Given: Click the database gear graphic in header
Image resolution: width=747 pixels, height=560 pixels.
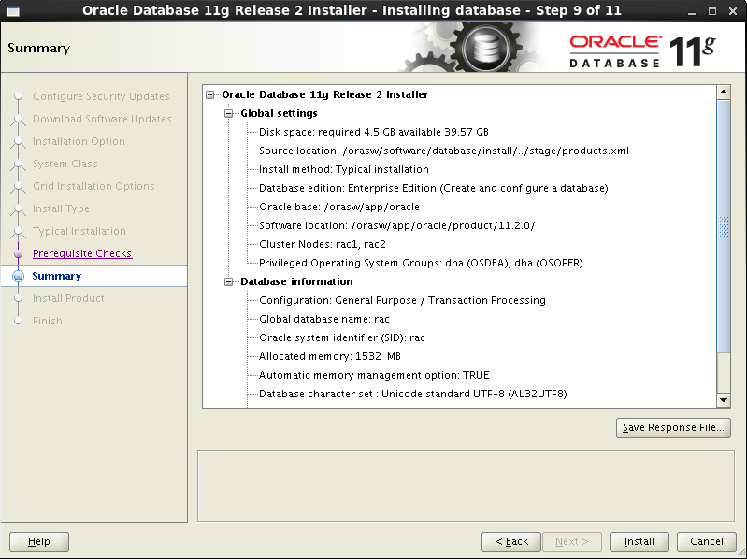Looking at the screenshot, I should [486, 48].
